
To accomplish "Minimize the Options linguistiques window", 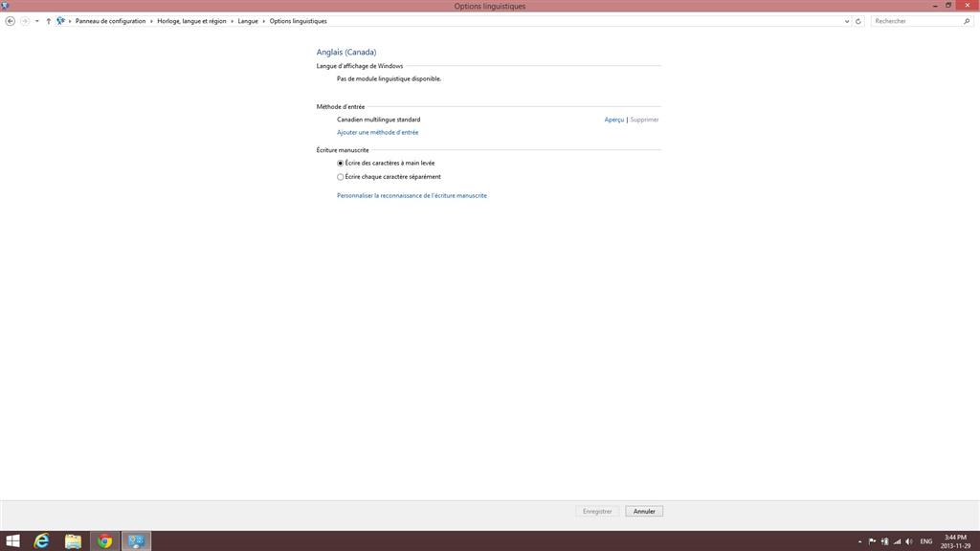I will click(x=935, y=6).
